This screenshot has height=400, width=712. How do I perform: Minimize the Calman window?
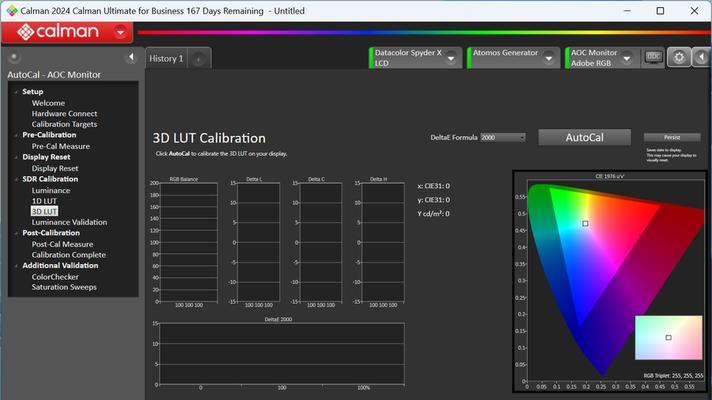(627, 10)
